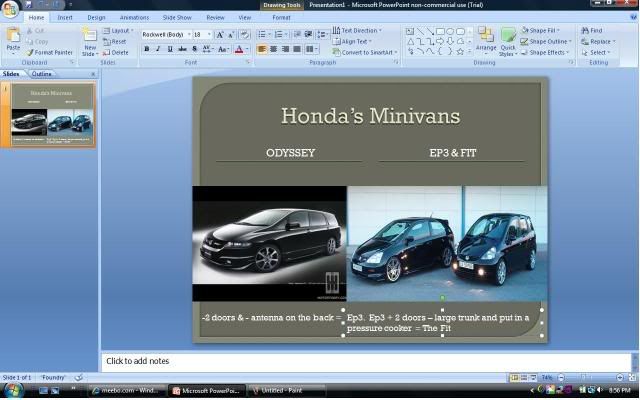Viewport: 640px width, 400px height.
Task: Switch to the Outline pane tab
Action: point(42,74)
